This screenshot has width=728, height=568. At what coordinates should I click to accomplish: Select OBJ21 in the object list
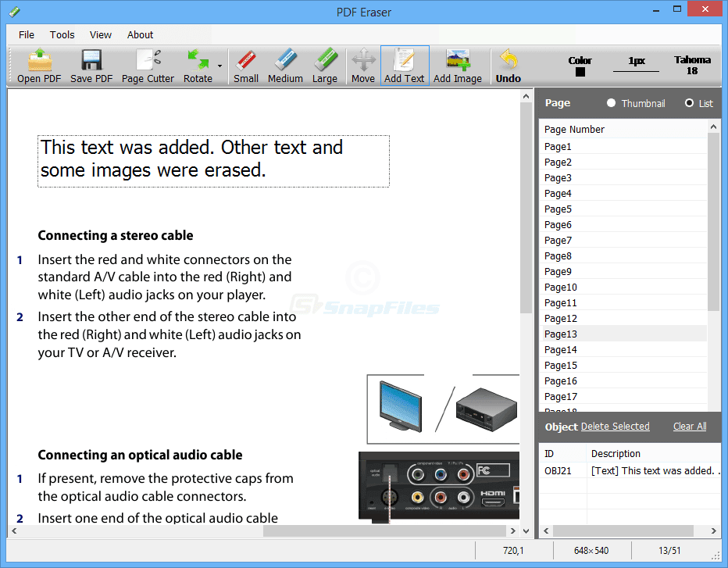[x=630, y=471]
